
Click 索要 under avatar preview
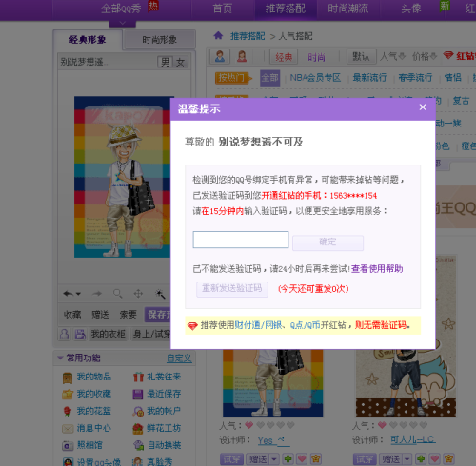click(x=129, y=315)
